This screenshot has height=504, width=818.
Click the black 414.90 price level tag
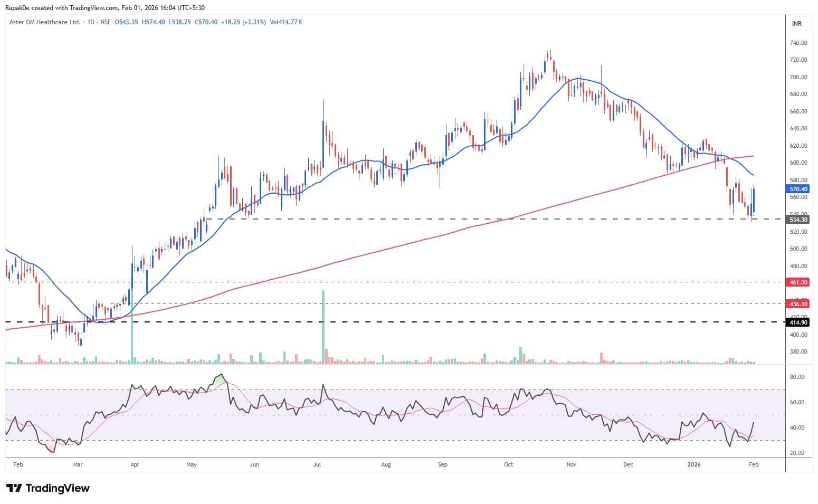798,322
